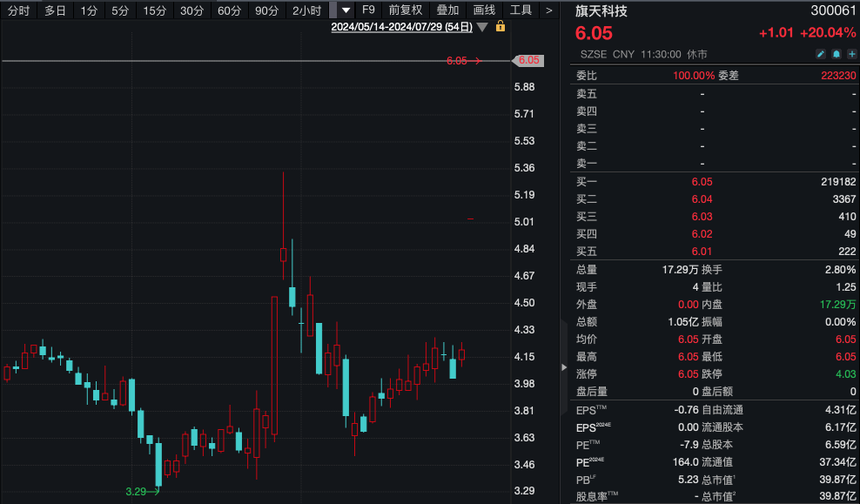The image size is (860, 504).
Task: Open the time period dropdown arrow
Action: [346, 10]
